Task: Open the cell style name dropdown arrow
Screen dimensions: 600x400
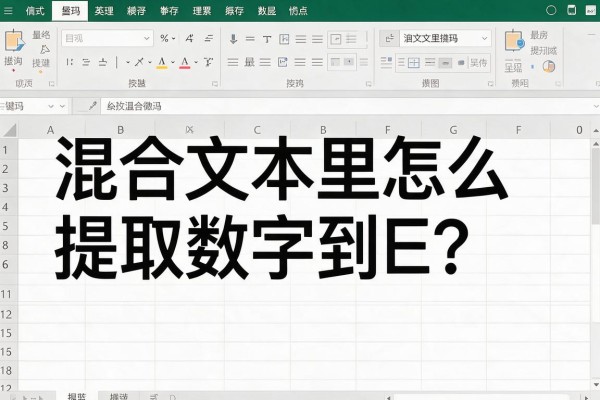Action: (x=484, y=38)
